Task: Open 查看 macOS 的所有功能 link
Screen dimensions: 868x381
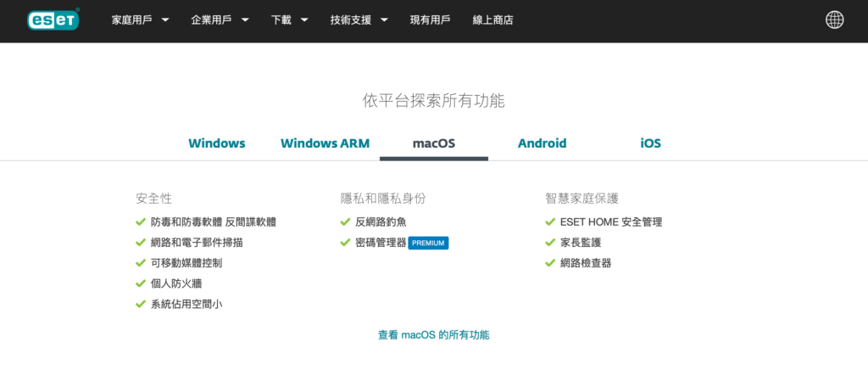Action: (x=433, y=334)
